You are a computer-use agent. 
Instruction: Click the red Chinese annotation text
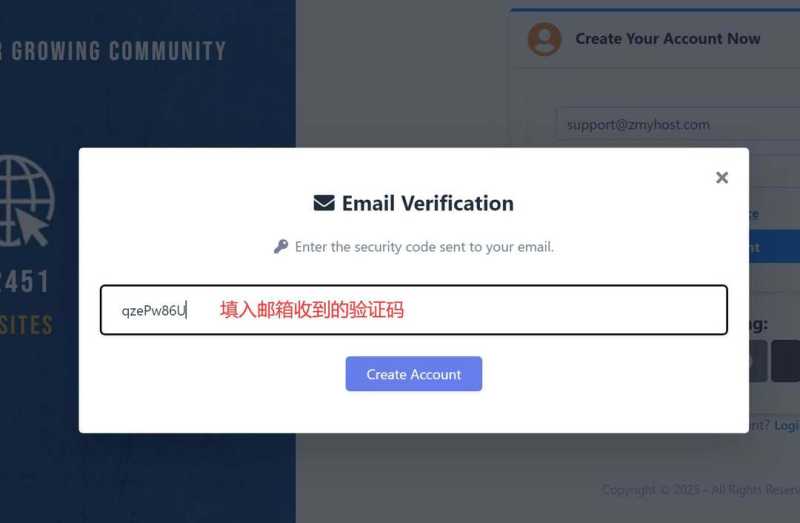point(312,310)
